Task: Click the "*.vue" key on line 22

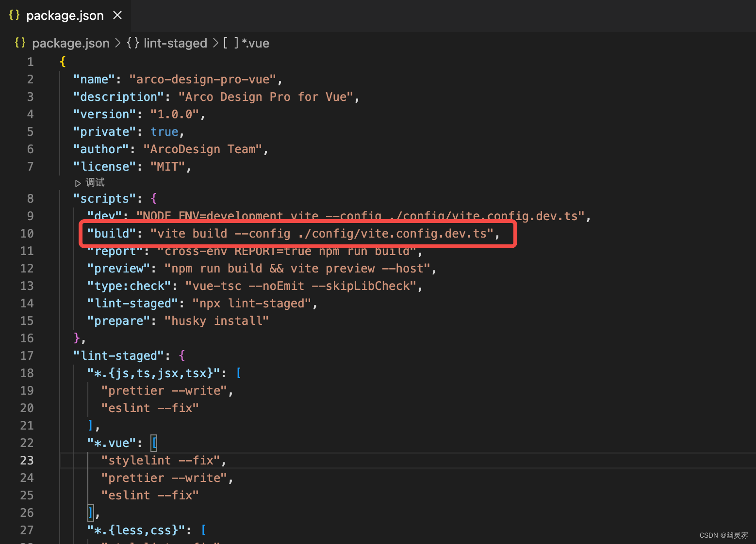Action: coord(112,443)
